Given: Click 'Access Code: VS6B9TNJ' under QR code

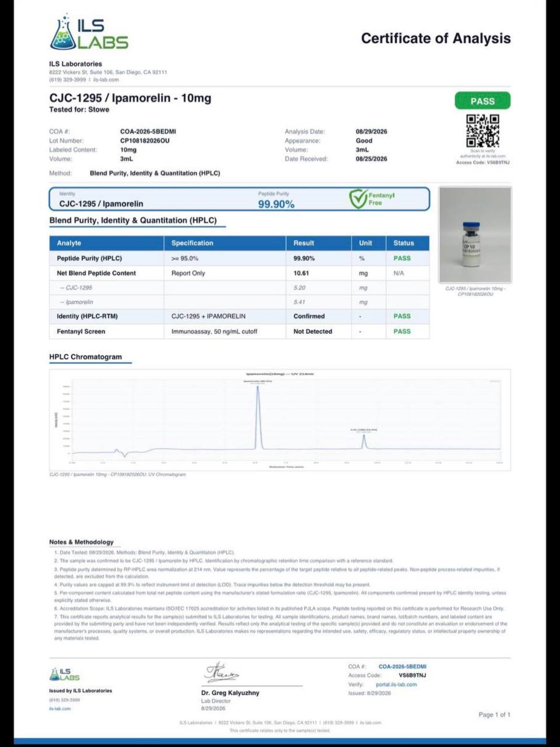Looking at the screenshot, I should point(483,162).
